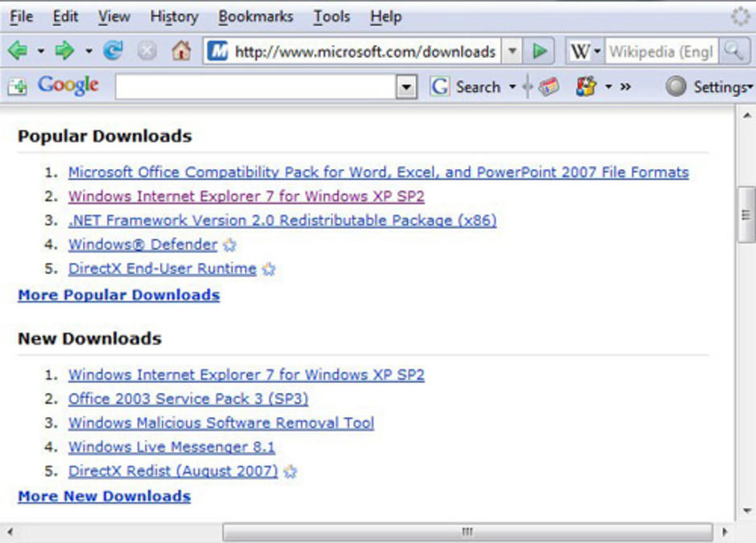Follow the More Popular Downloads link
Viewport: 756px width, 543px height.
[x=119, y=295]
